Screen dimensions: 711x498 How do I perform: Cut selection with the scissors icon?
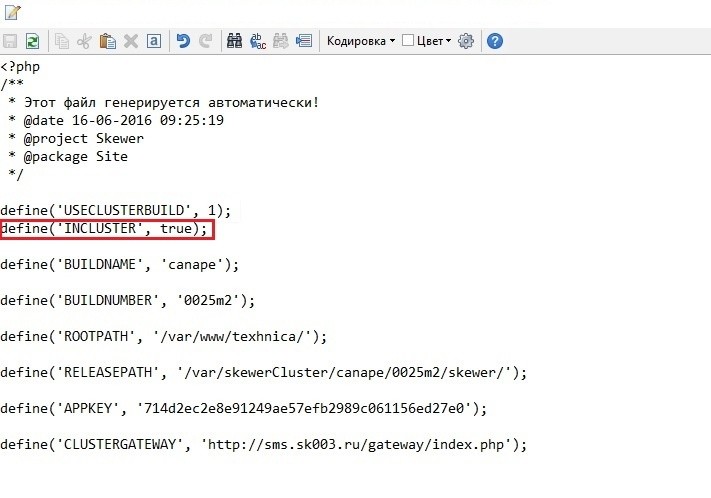click(x=84, y=41)
